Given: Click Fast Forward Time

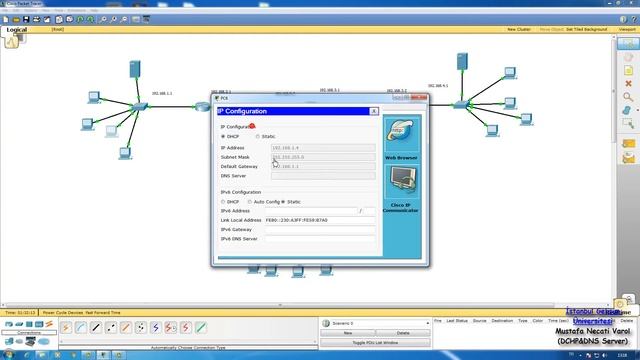Looking at the screenshot, I should 103,313.
